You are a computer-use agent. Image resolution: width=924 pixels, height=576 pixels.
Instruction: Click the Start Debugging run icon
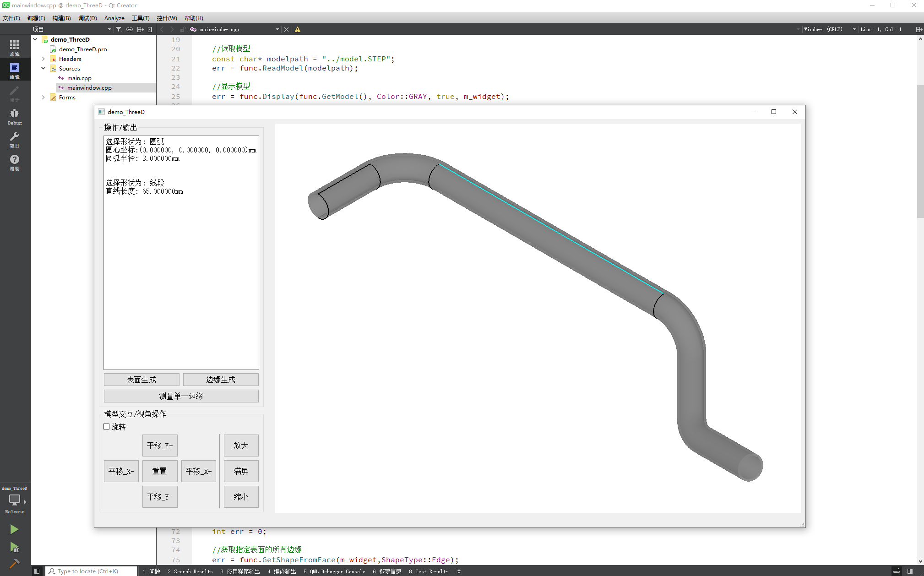14,547
